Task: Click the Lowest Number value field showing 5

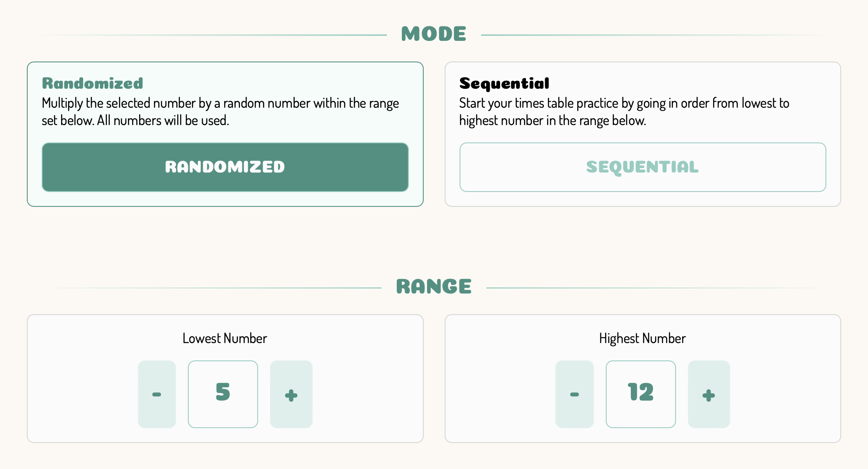Action: coord(223,394)
